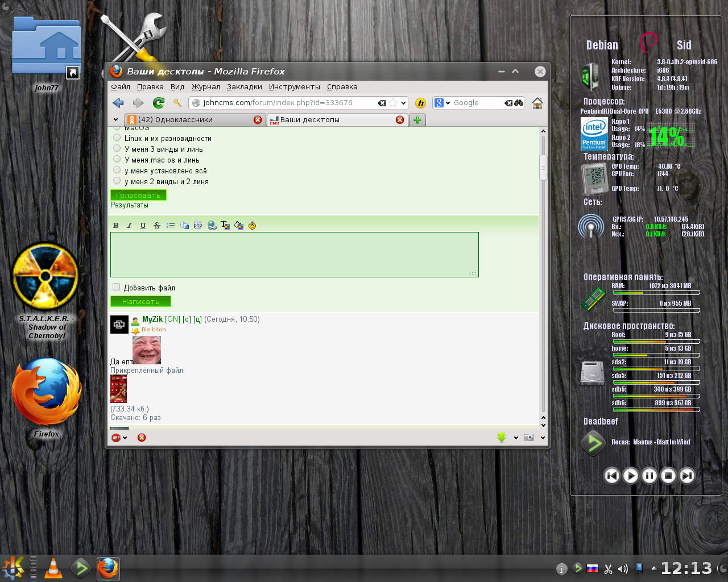Click the Bold formatting icon
The image size is (728, 582).
coord(116,226)
